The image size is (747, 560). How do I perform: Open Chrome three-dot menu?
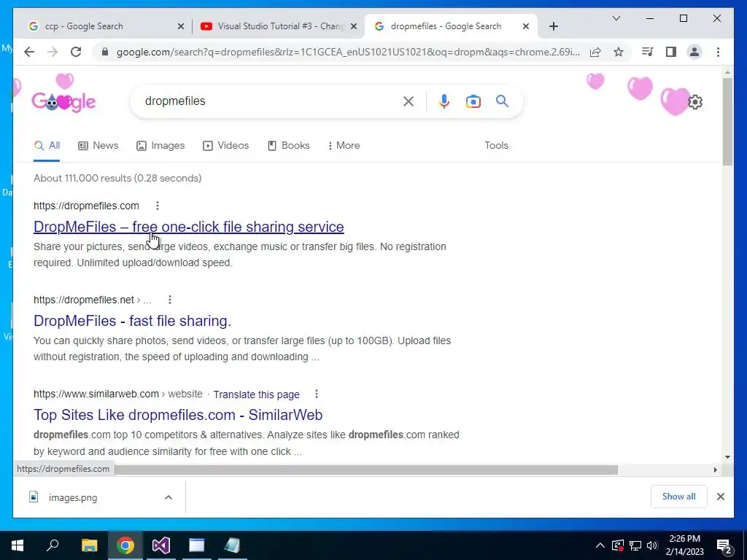[x=718, y=52]
